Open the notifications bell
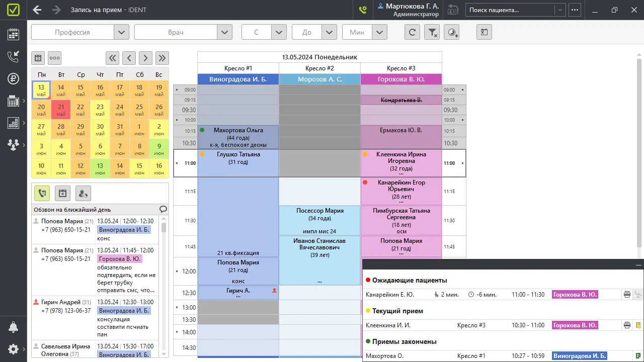The image size is (644, 362). coord(13,327)
